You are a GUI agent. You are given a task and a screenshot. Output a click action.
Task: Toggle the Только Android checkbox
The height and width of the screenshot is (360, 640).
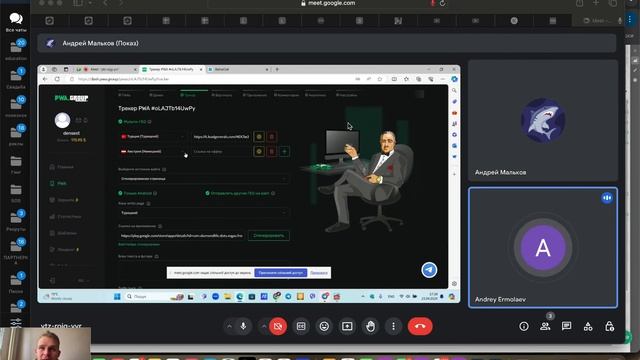pyautogui.click(x=120, y=193)
